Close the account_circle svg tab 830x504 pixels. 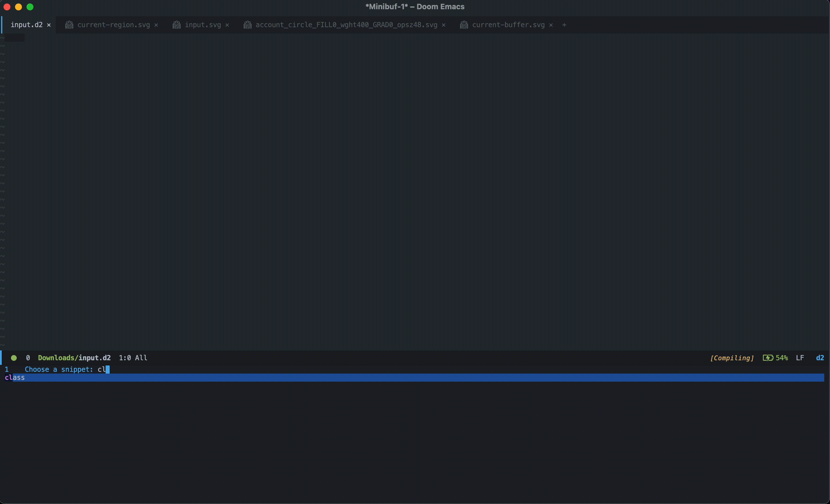[x=444, y=25]
